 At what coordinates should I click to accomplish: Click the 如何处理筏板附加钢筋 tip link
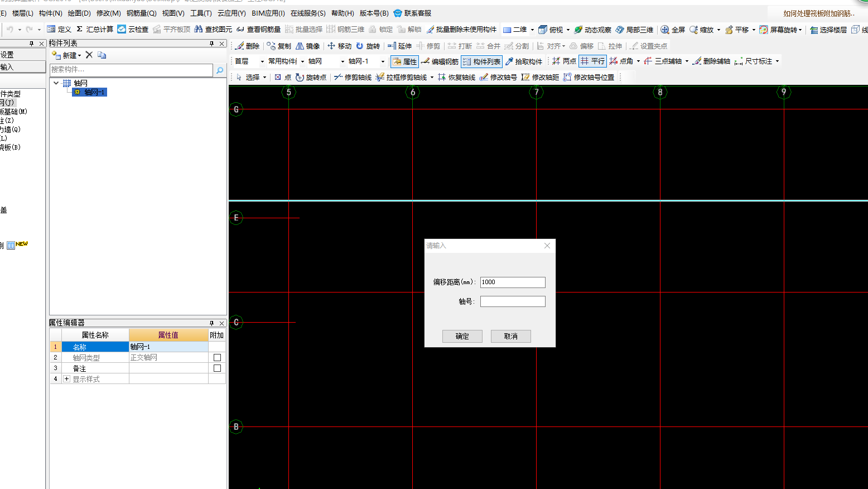coord(819,13)
